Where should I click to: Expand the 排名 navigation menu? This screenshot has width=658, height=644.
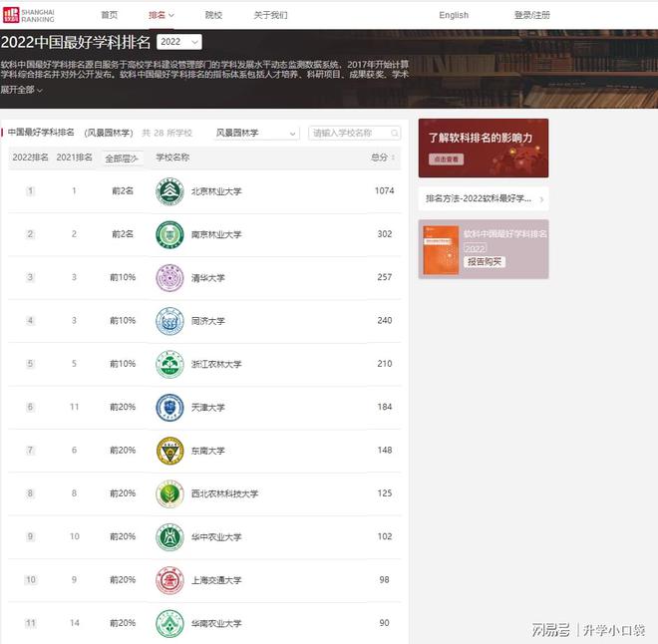162,15
